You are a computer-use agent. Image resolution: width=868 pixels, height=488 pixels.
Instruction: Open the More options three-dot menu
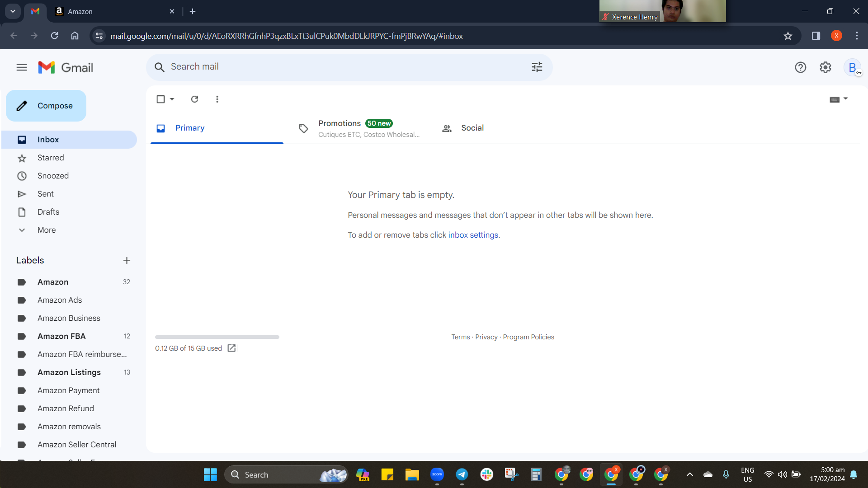tap(217, 99)
